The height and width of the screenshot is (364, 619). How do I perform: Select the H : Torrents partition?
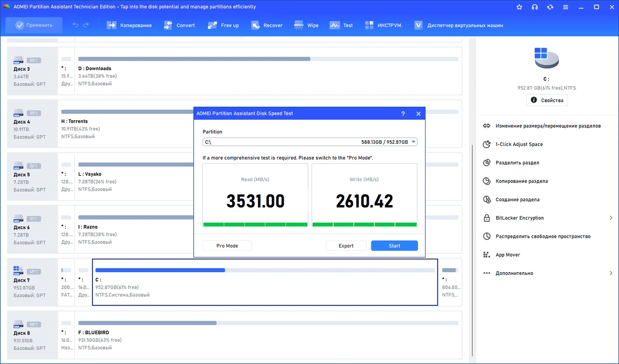126,125
